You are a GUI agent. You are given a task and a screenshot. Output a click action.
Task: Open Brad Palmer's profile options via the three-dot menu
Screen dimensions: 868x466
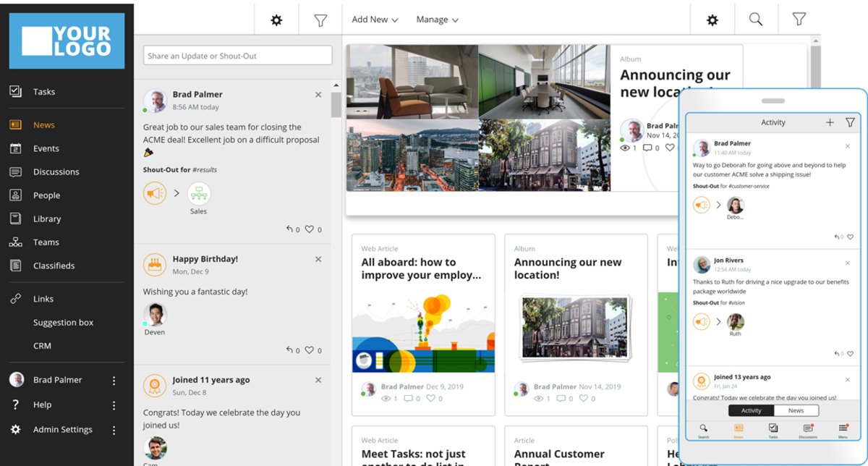[x=114, y=379]
